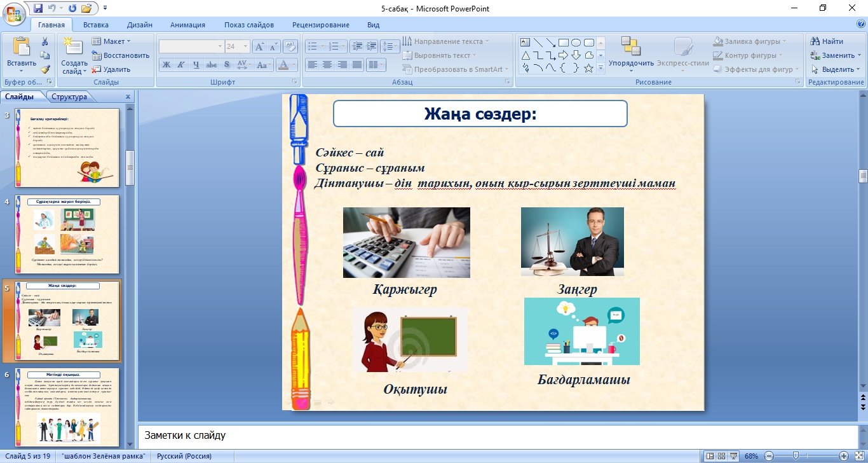Select the Format Painter brush icon
Image resolution: width=868 pixels, height=463 pixels.
[x=45, y=69]
